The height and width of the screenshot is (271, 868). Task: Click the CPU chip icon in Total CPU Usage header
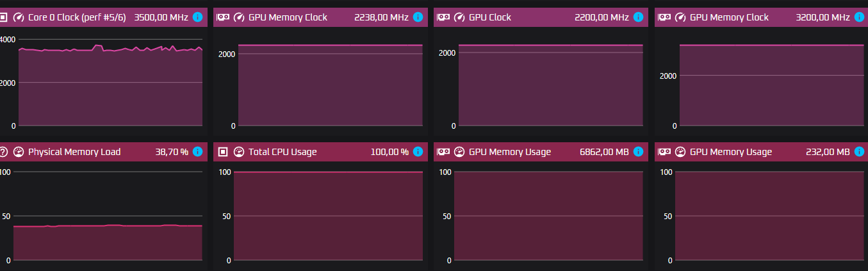click(223, 152)
